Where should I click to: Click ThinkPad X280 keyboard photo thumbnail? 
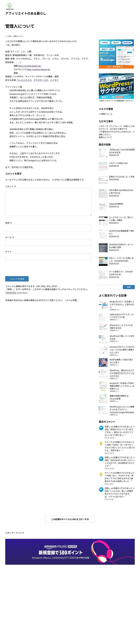point(103,248)
